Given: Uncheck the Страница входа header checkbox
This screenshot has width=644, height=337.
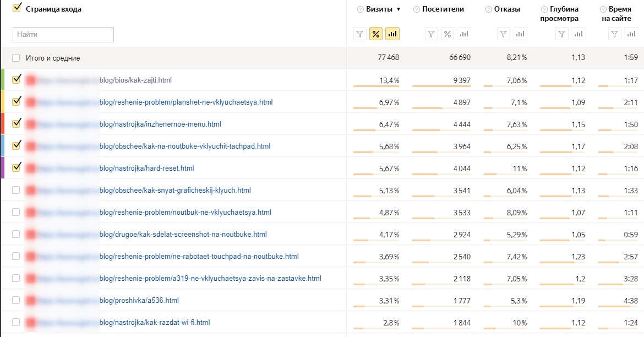Looking at the screenshot, I should [17, 8].
